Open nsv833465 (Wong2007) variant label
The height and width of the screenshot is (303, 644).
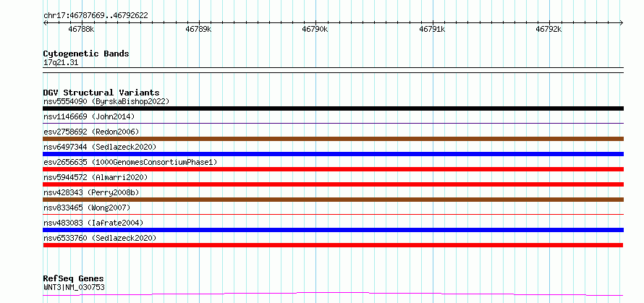point(87,208)
